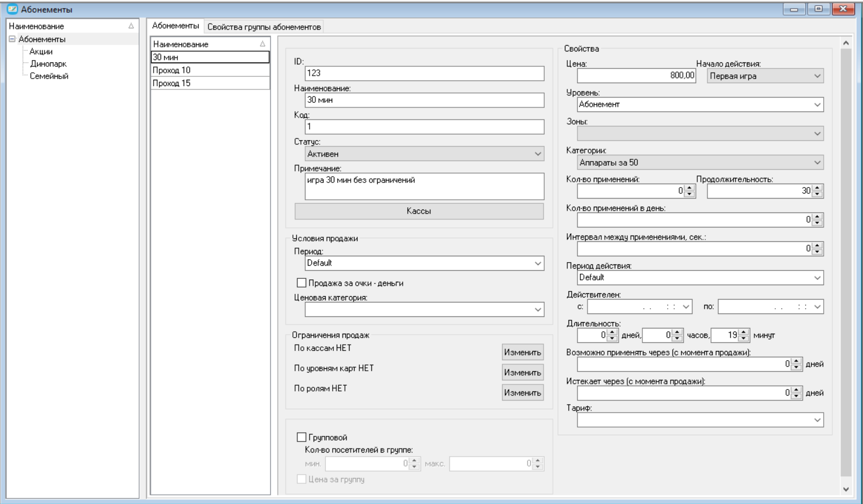Viewport: 863px width, 504px height.
Task: Select Динопарк in the tree
Action: click(49, 64)
